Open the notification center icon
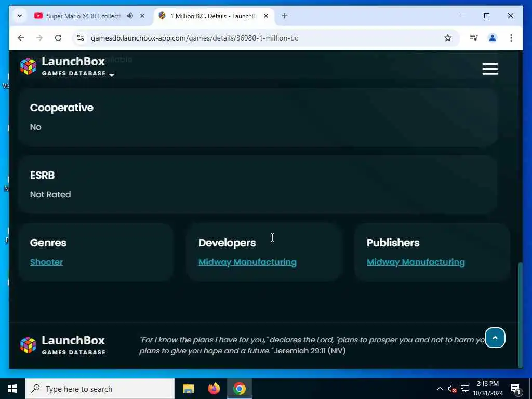This screenshot has width=532, height=399. pos(515,389)
